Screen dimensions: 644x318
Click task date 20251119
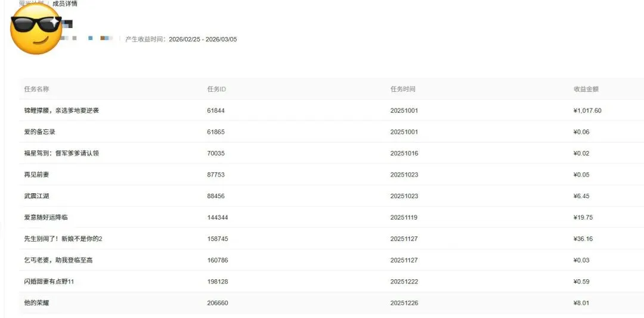[404, 217]
